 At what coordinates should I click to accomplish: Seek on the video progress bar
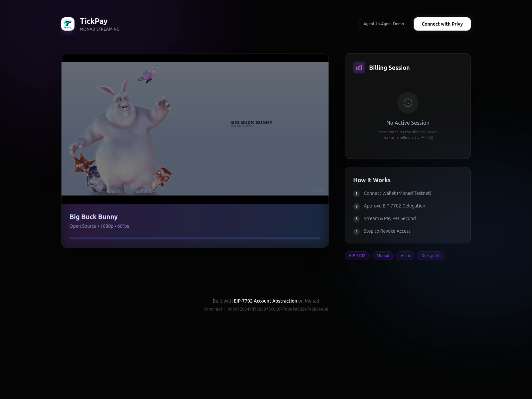tap(195, 238)
